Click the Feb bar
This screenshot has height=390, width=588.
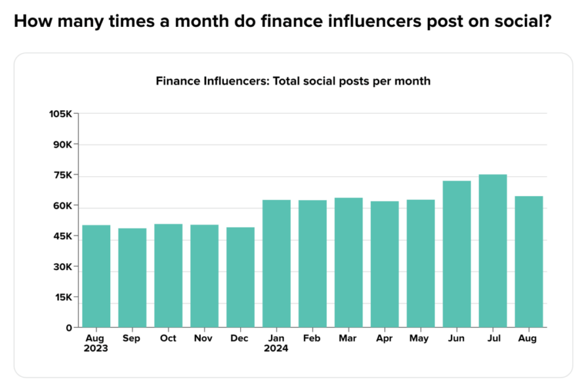pos(312,264)
